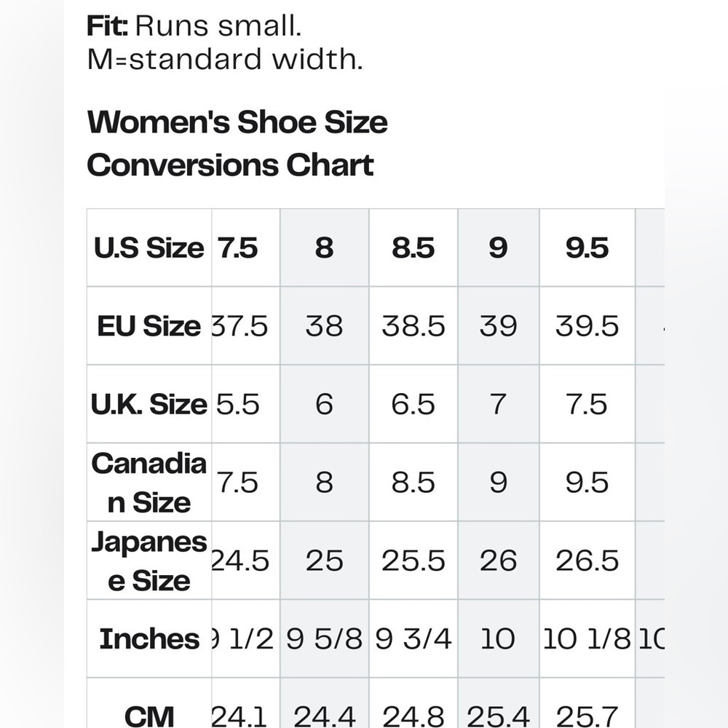Viewport: 728px width, 728px height.
Task: Click the 10 1/8 inches cell
Action: [x=587, y=639]
